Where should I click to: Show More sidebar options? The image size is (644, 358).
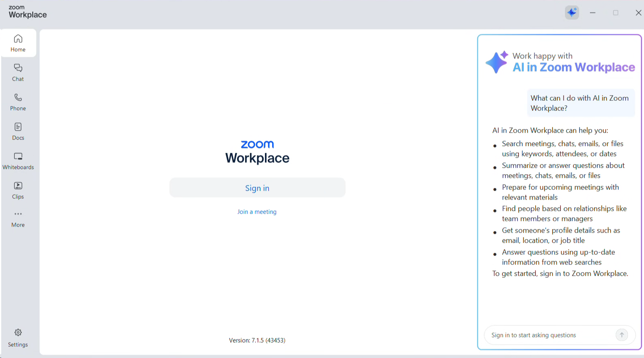[18, 219]
